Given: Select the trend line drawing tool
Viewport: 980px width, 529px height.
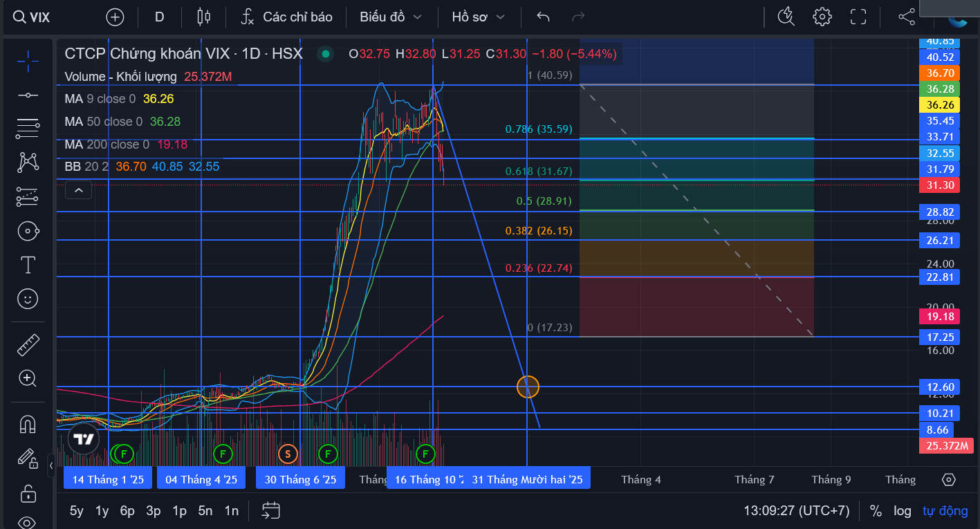Looking at the screenshot, I should coord(28,95).
